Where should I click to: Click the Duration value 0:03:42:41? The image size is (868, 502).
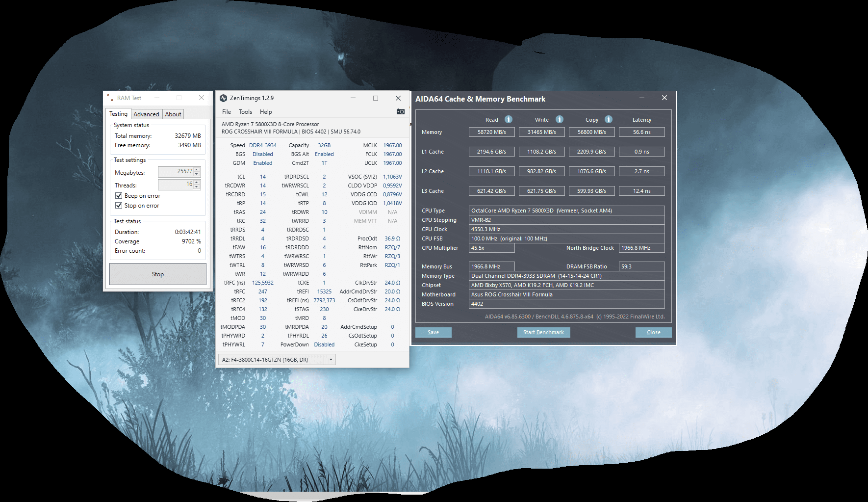pos(188,232)
